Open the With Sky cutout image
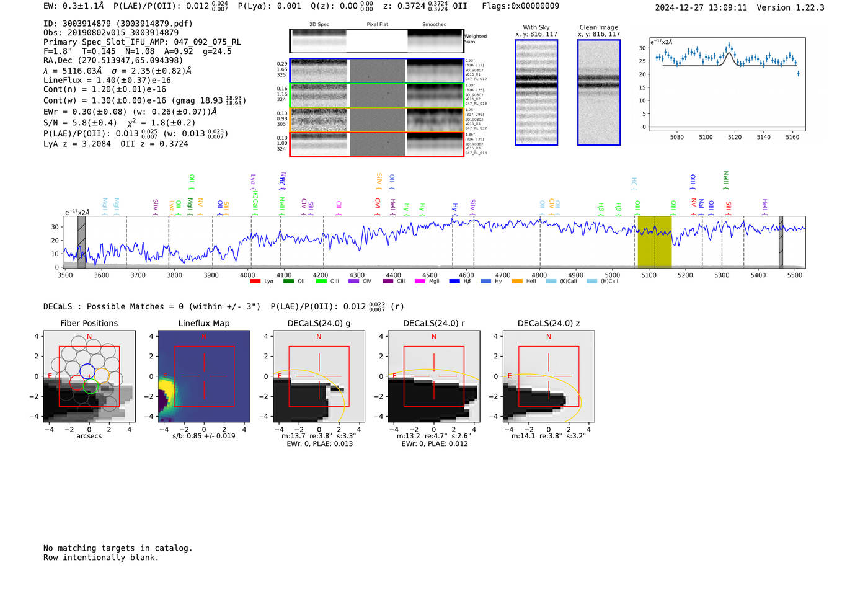 [536, 92]
